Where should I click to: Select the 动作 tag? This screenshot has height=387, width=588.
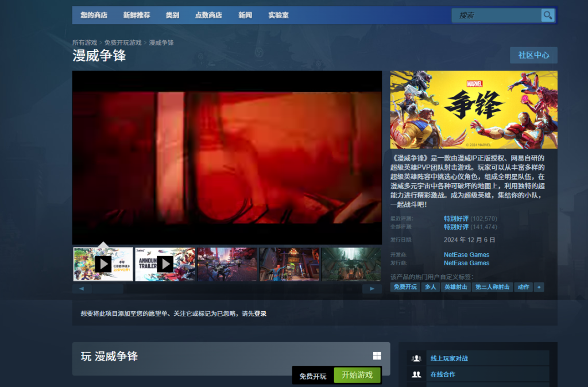point(523,287)
